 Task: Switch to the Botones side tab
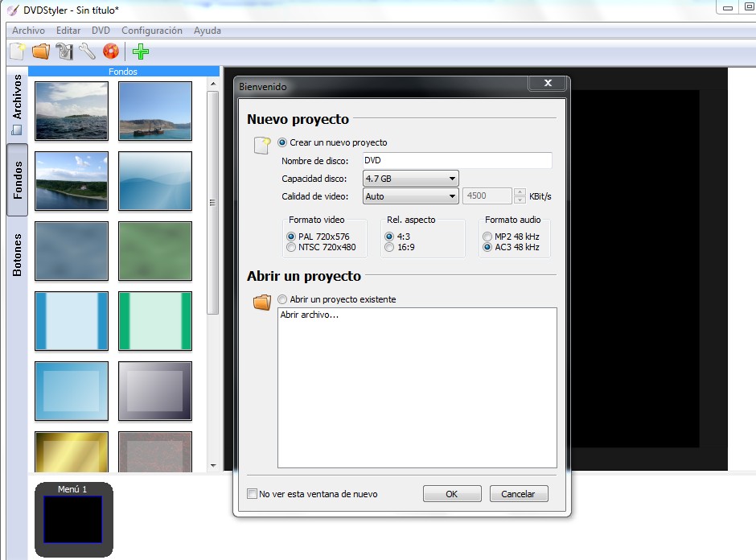[x=18, y=255]
